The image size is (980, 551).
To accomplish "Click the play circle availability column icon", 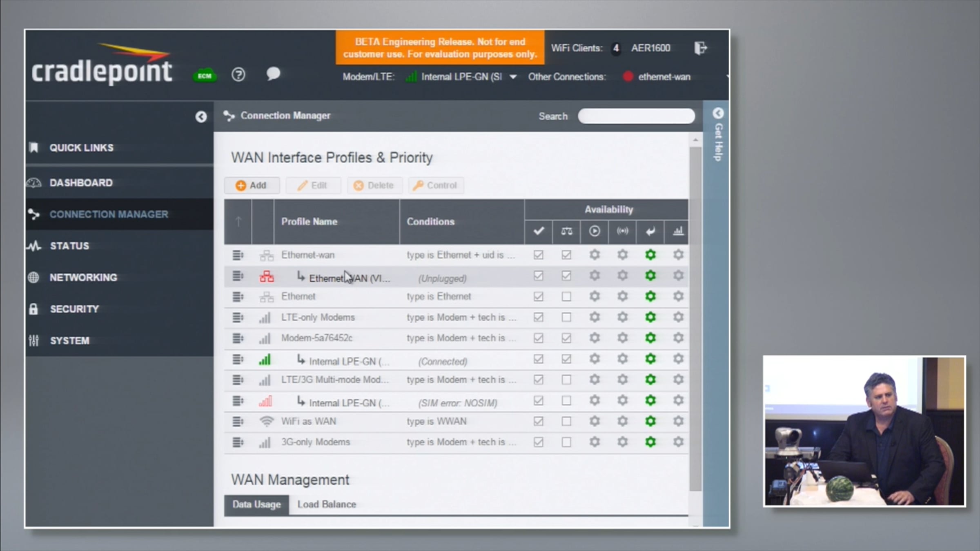I will pos(595,231).
